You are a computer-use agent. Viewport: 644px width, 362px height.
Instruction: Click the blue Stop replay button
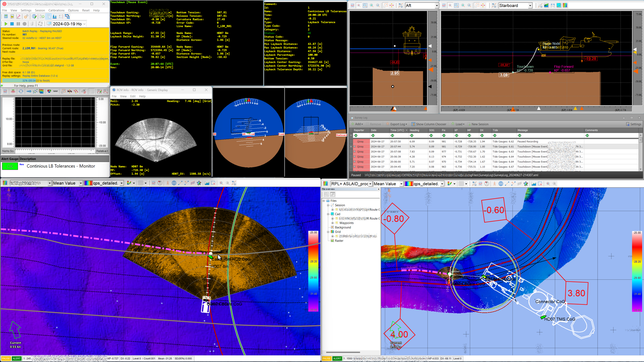click(x=12, y=24)
